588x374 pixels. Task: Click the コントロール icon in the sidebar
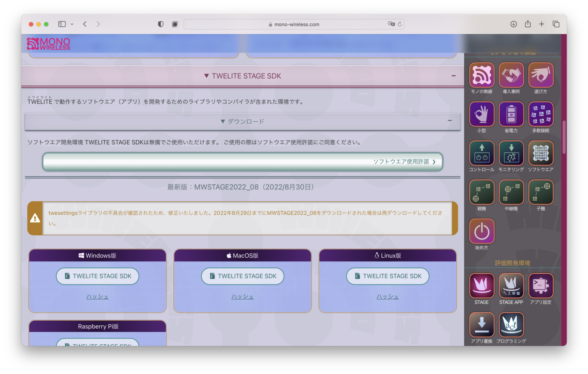tap(482, 153)
